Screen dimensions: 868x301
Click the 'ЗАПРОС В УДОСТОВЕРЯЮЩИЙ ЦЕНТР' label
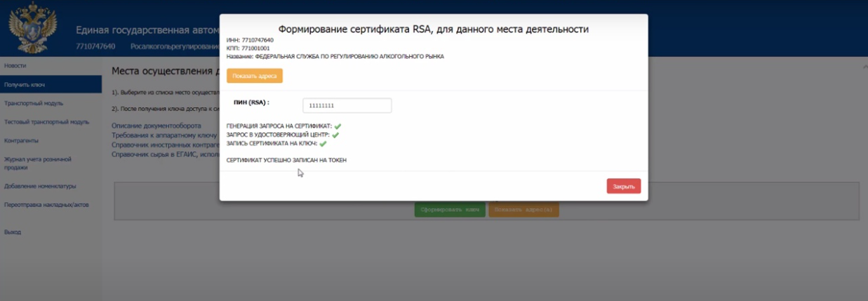(x=279, y=135)
